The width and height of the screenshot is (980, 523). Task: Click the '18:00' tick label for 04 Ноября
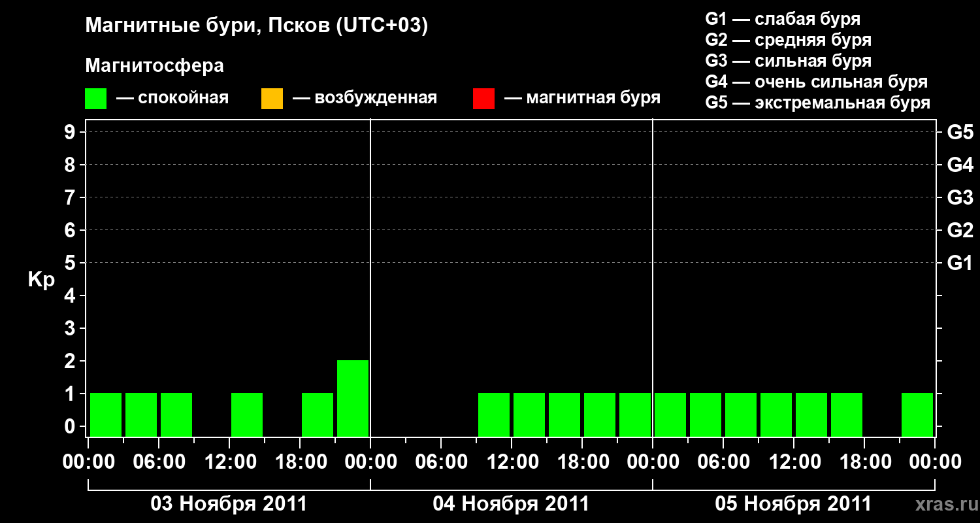582,462
